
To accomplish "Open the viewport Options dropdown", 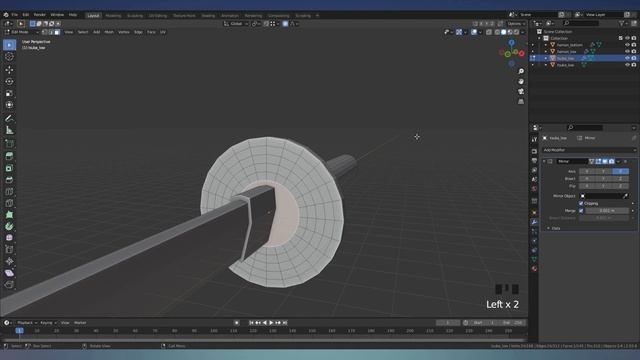I will (x=516, y=24).
